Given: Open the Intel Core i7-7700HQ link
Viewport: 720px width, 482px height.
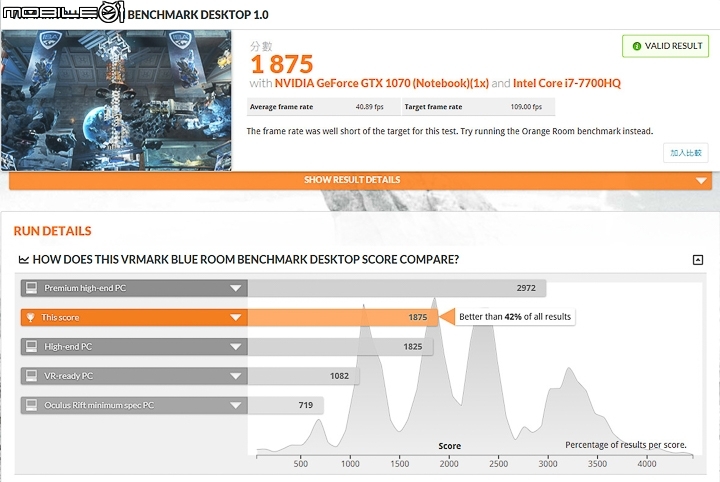Looking at the screenshot, I should pos(567,83).
